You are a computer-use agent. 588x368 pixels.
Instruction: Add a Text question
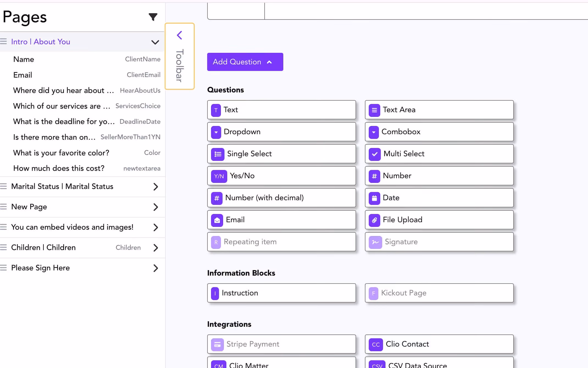281,110
